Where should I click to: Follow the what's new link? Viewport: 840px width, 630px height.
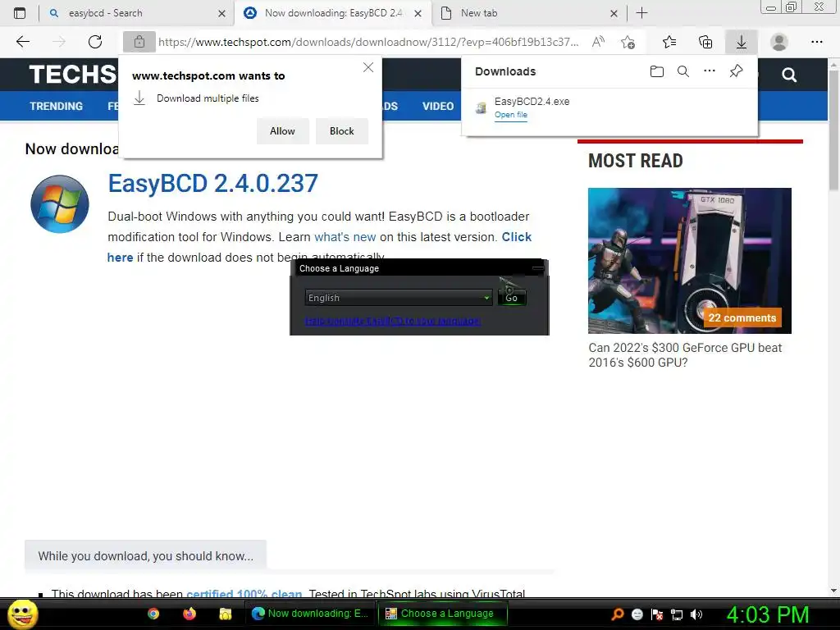pyautogui.click(x=345, y=237)
